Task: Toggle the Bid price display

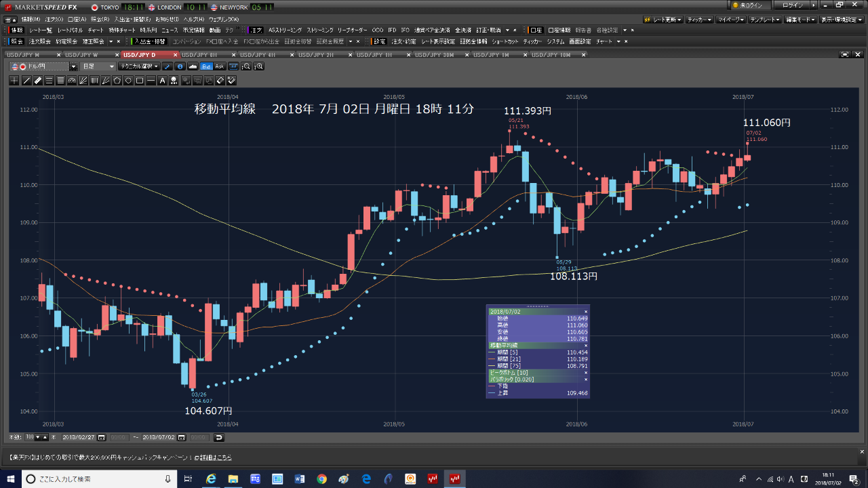Action: pos(208,66)
